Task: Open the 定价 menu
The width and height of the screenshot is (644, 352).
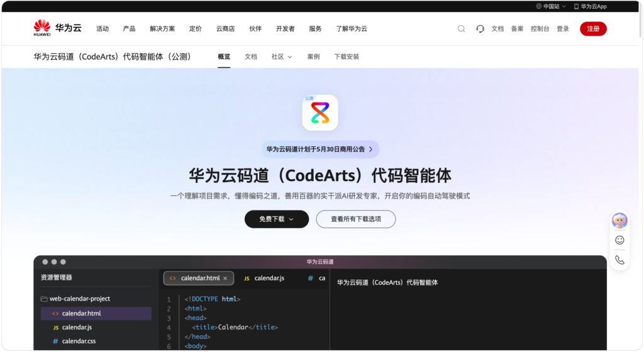Action: 196,29
